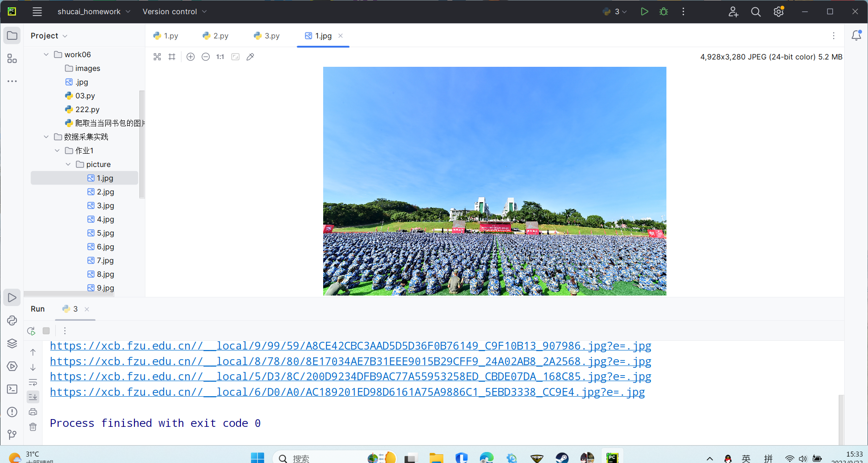868x463 pixels.
Task: Open Windows Start menu
Action: (x=257, y=458)
